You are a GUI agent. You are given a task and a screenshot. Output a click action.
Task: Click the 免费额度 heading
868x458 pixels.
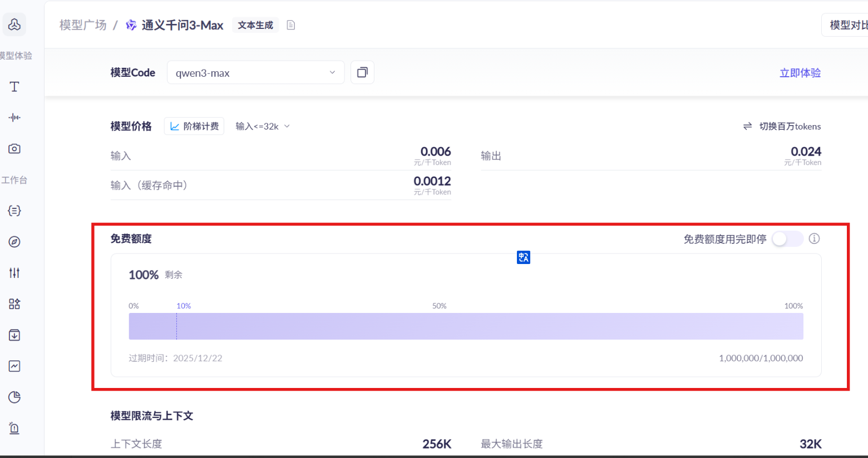[x=131, y=238]
